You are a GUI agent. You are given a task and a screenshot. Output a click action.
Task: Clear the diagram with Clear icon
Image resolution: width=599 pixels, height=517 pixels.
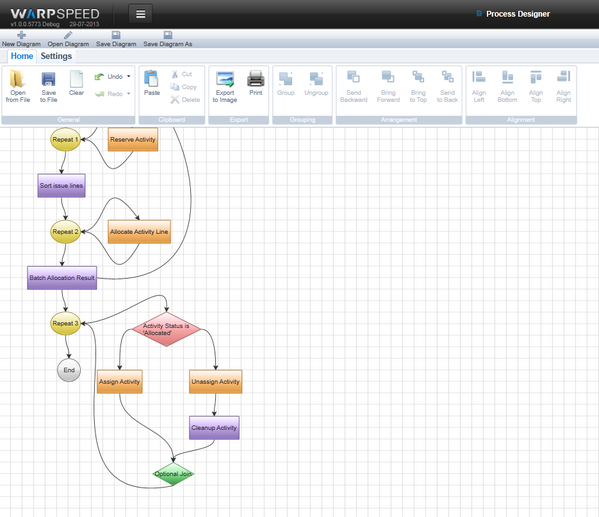[x=76, y=79]
